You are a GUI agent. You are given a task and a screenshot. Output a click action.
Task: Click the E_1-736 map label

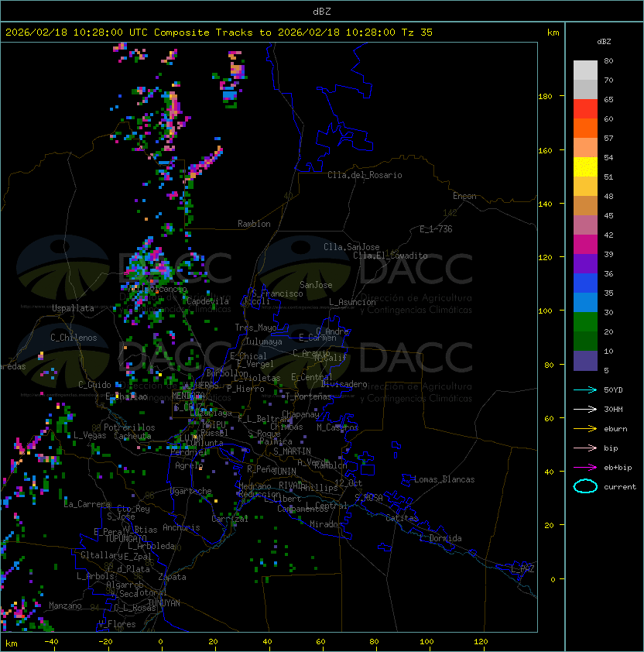[436, 229]
